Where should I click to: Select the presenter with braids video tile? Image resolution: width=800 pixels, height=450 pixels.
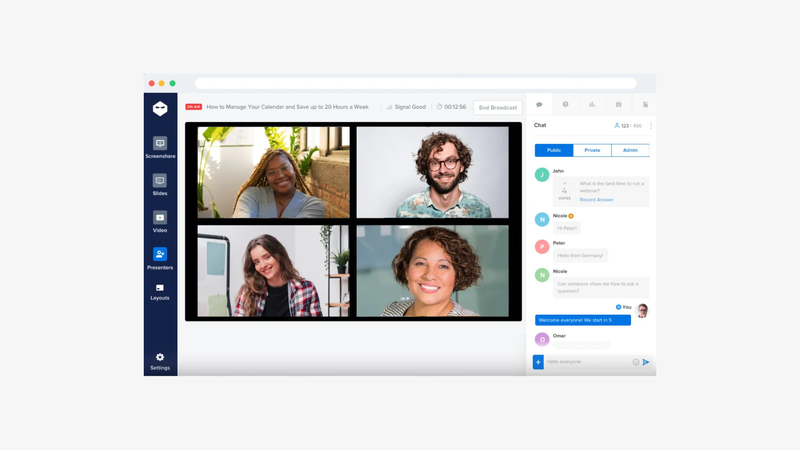point(273,172)
